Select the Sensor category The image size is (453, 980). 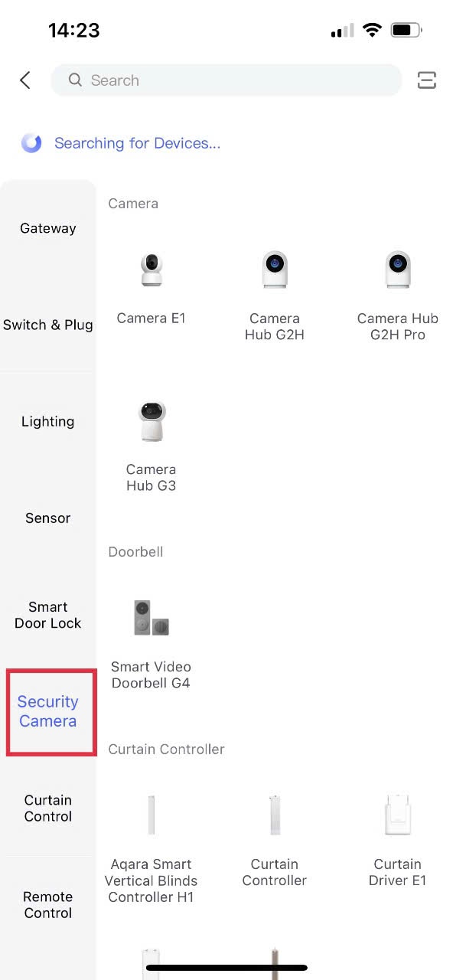click(x=47, y=518)
